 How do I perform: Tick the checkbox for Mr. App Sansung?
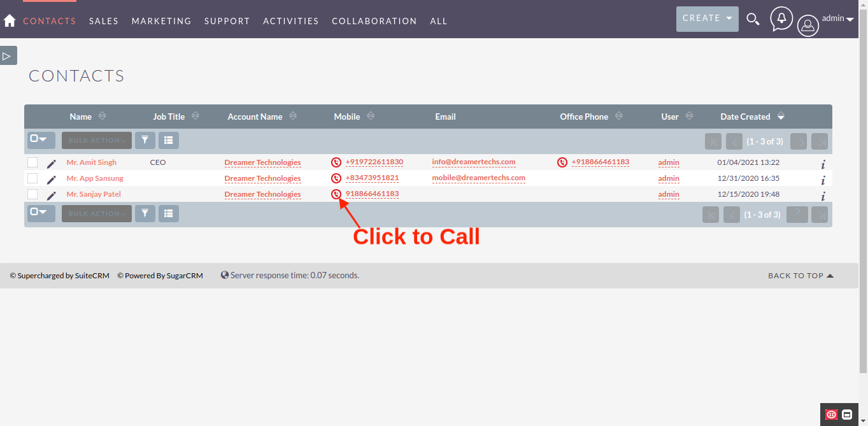coord(32,178)
